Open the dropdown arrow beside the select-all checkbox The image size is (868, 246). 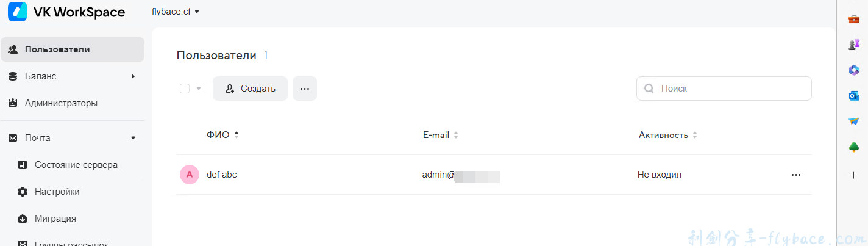[199, 89]
